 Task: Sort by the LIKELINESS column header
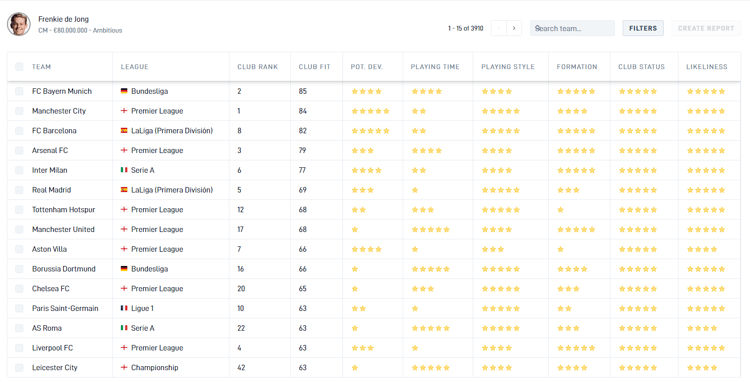(706, 66)
